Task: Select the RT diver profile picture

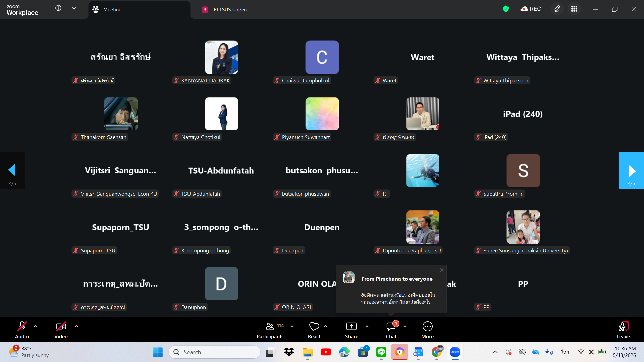Action: point(423,171)
